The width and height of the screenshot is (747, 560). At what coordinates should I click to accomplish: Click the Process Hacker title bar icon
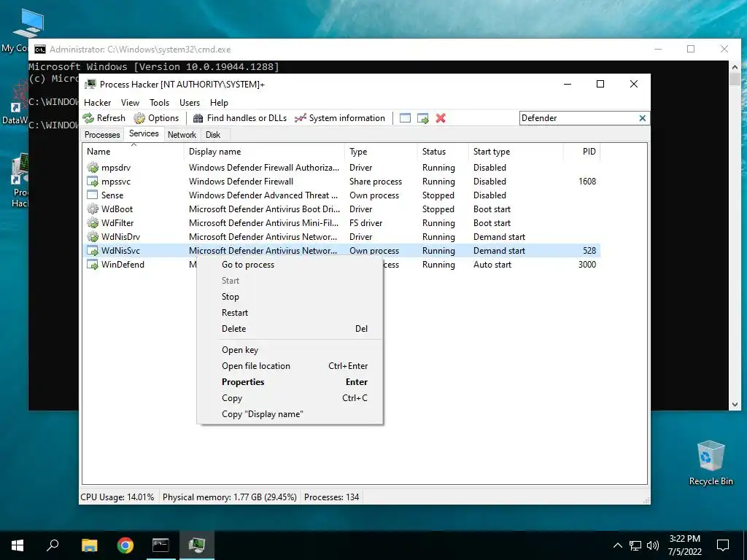(x=90, y=85)
